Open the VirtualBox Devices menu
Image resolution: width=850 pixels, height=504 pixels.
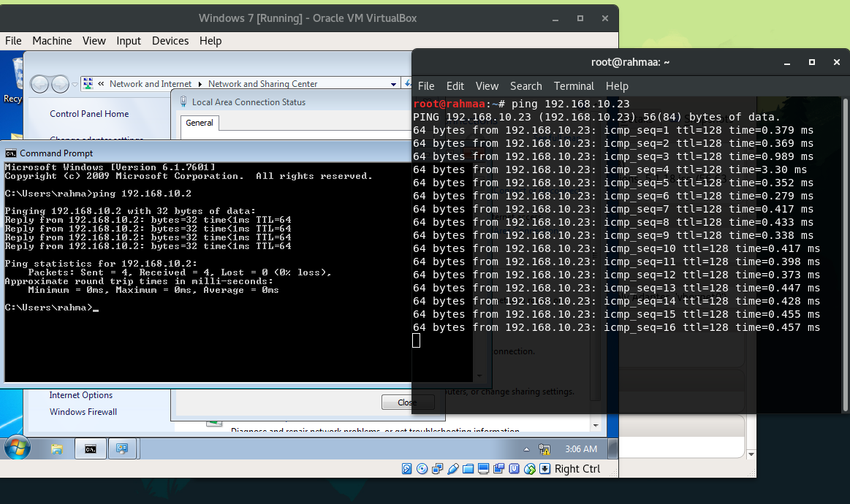point(170,41)
